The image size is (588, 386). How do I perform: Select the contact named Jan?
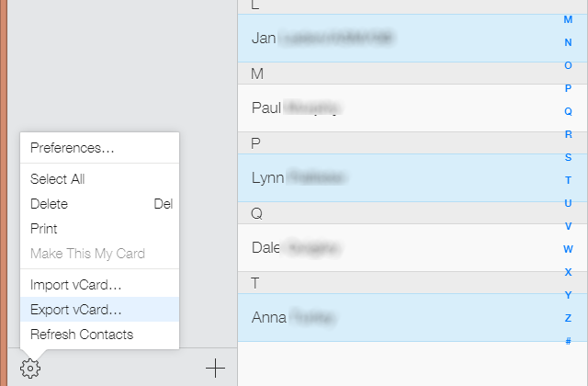tap(395, 38)
